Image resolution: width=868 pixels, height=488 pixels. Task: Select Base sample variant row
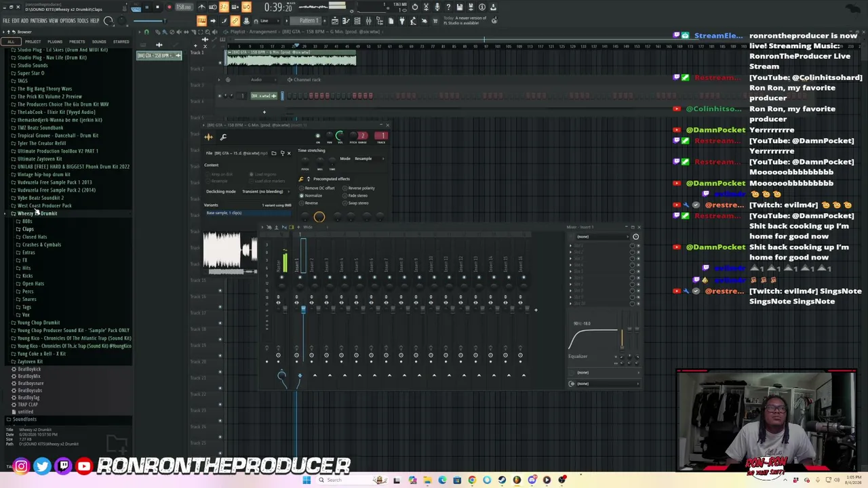click(x=248, y=213)
